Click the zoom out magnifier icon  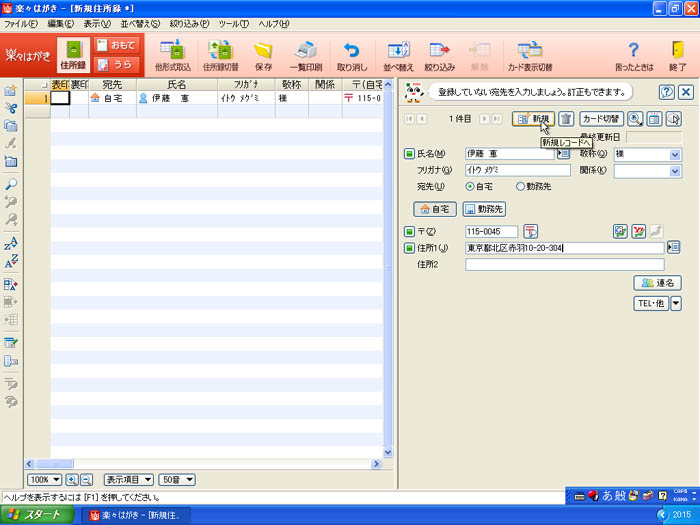[86, 480]
